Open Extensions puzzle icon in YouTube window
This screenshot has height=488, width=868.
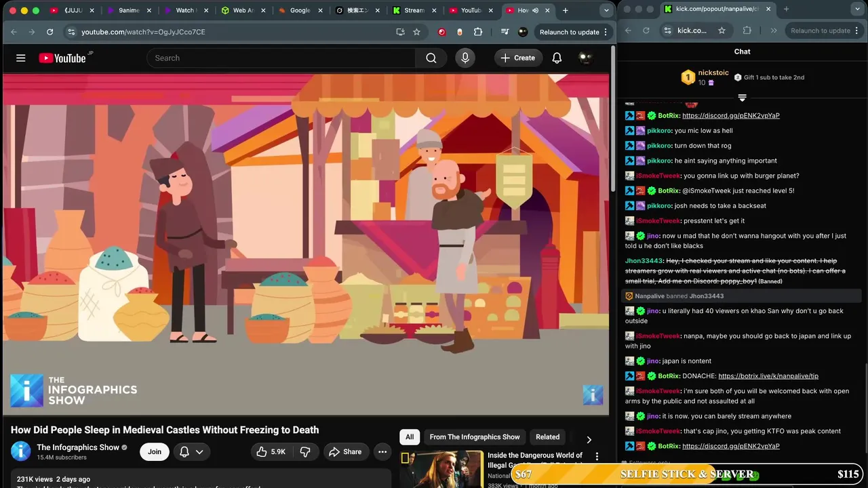pos(478,32)
